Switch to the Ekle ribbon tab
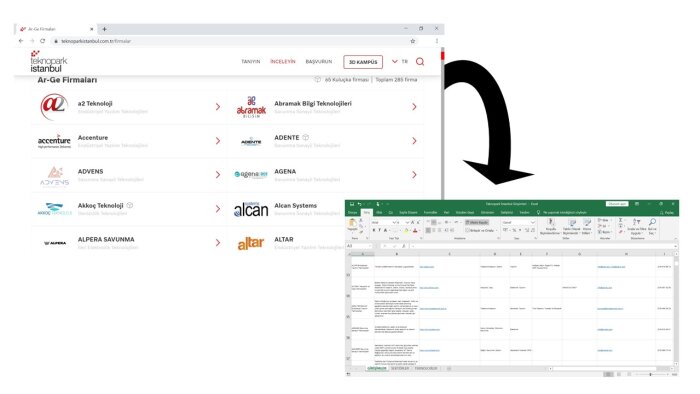Image resolution: width=700 pixels, height=394 pixels. click(379, 213)
